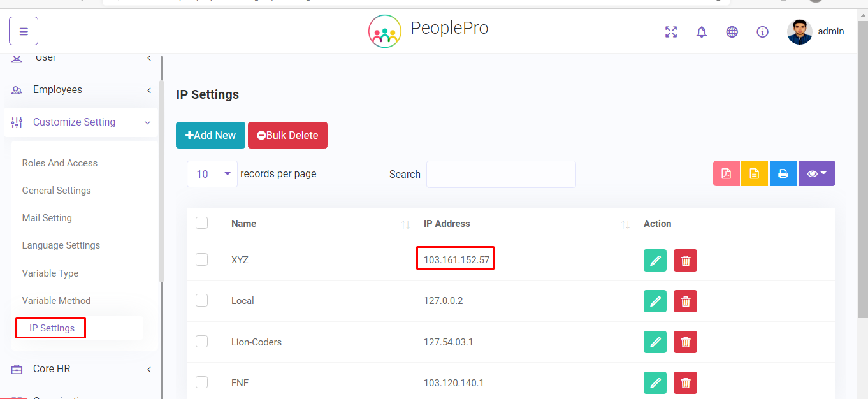Click into the Search field
Screen dimensions: 868x399
coord(501,174)
